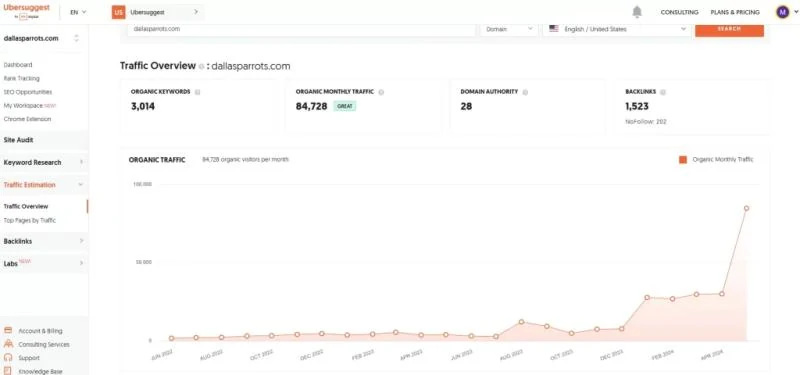This screenshot has height=375, width=800.
Task: Collapse the Traffic Estimation section
Action: 44,185
